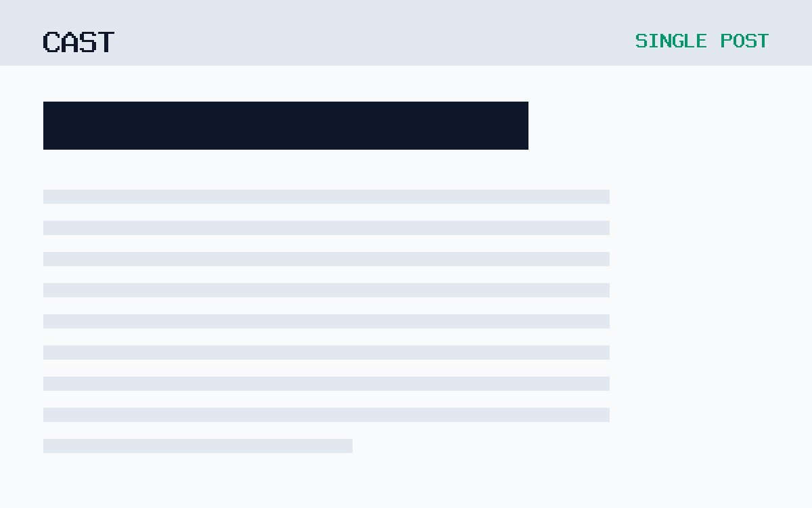Click the word SINGLE in the header link
Screen dimensions: 812x508
click(x=671, y=41)
